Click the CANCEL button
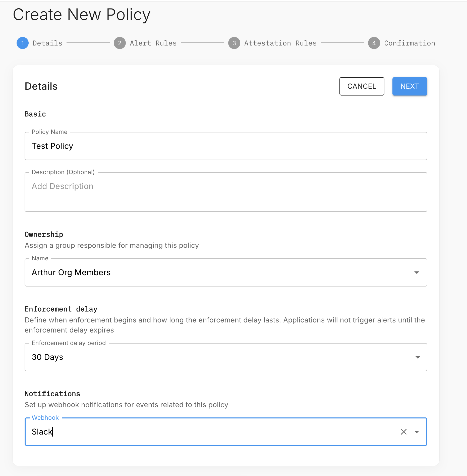Viewport: 467px width, 476px height. (x=362, y=86)
